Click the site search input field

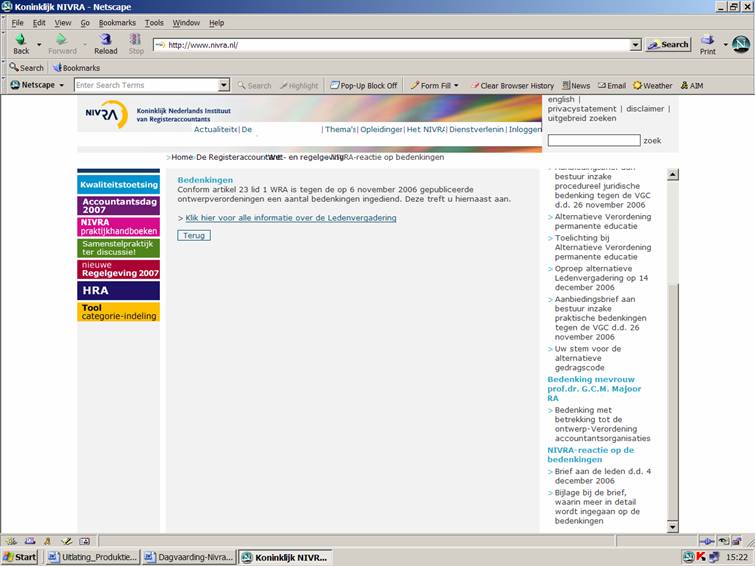pos(594,140)
